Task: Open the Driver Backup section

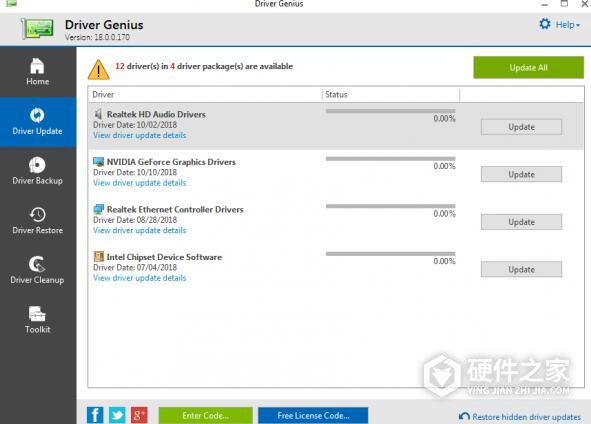Action: point(38,171)
